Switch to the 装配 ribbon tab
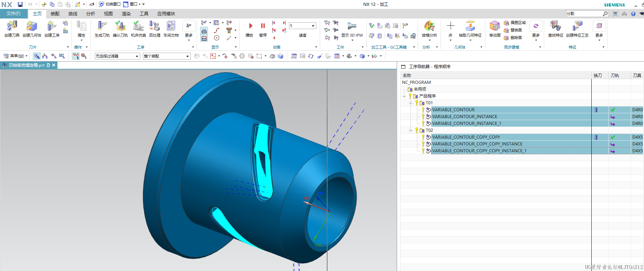Viewport: 644px width, 271px height. [55, 14]
